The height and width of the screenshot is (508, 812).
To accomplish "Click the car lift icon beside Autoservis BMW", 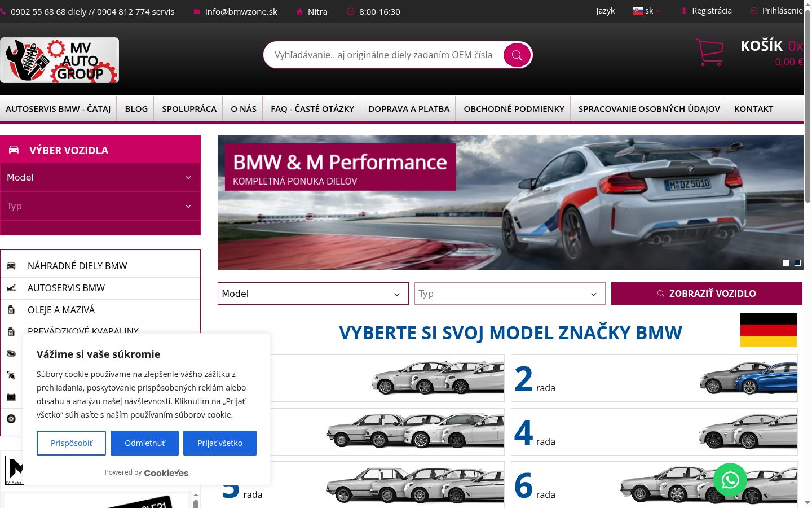I will click(11, 288).
